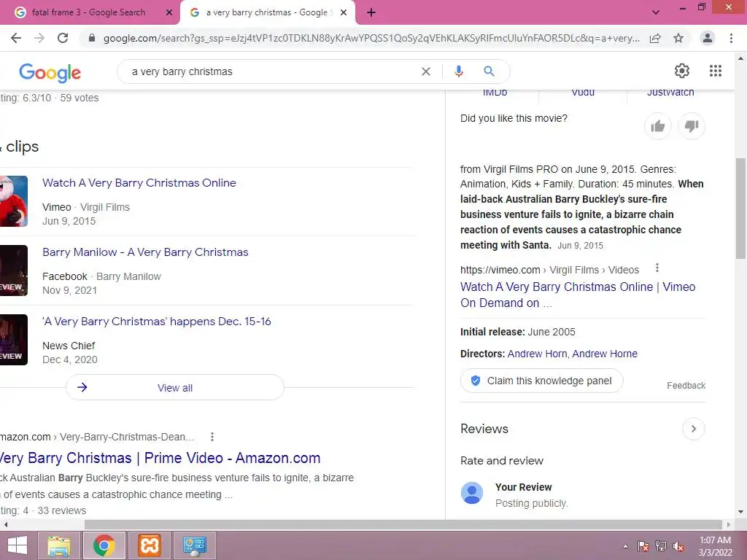The width and height of the screenshot is (747, 560).
Task: Open 'A Very Barry Christmas' happens Dec. 15-16
Action: (157, 322)
